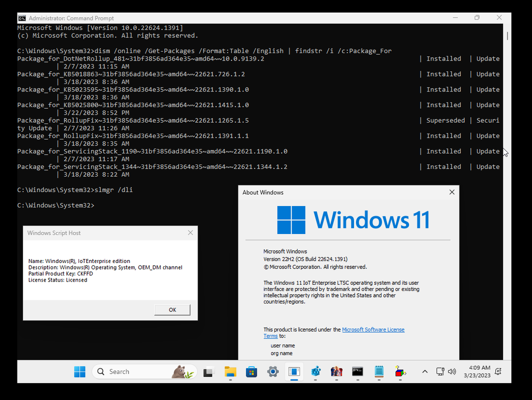Click the dism /online /Get-Packages command line

point(243,51)
